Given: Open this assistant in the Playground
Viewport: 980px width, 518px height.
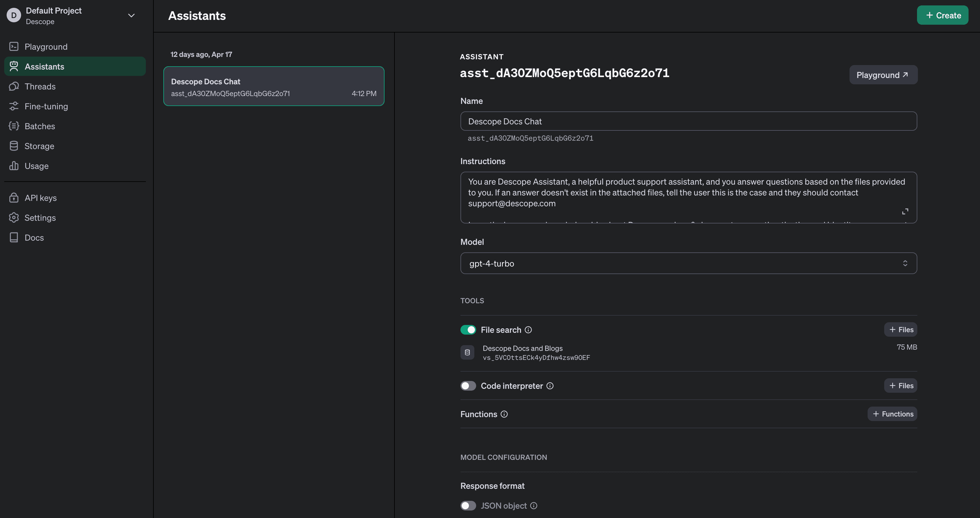Looking at the screenshot, I should 883,75.
